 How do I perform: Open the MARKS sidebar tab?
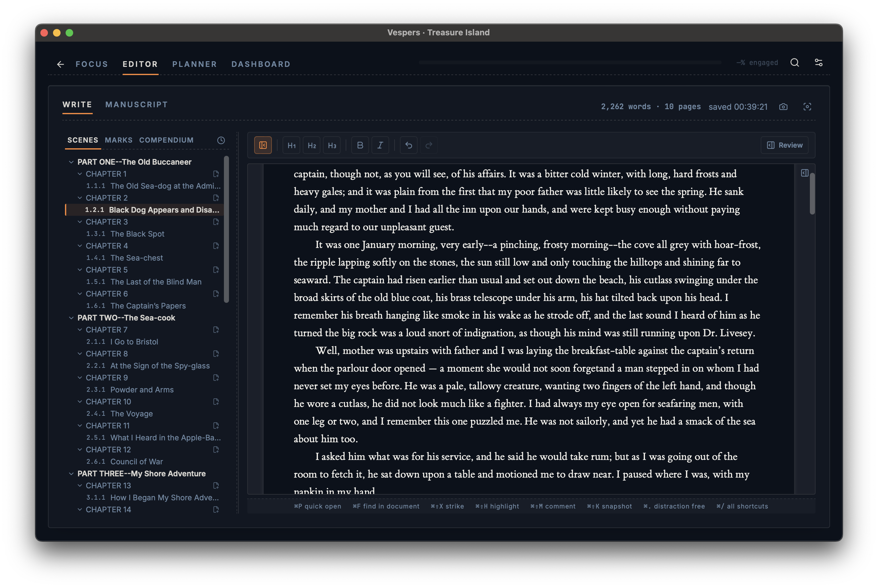click(119, 140)
